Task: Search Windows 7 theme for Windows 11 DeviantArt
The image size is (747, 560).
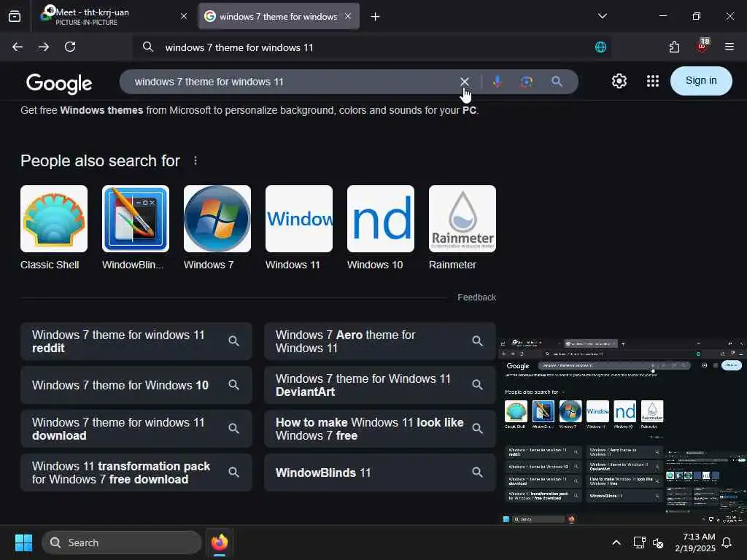Action: coord(379,385)
